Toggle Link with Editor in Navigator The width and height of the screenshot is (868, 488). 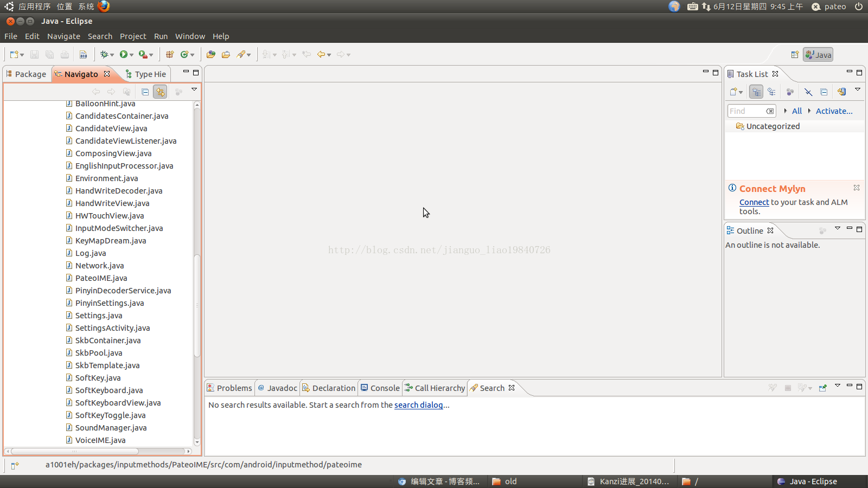point(160,92)
